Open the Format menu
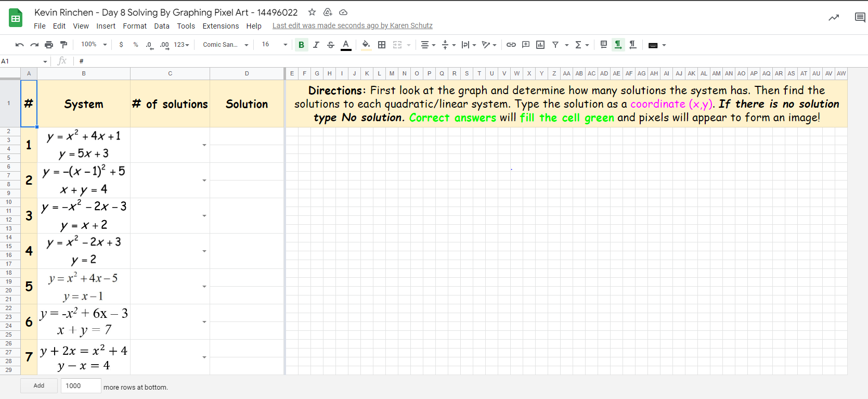Image resolution: width=868 pixels, height=399 pixels. pos(135,26)
